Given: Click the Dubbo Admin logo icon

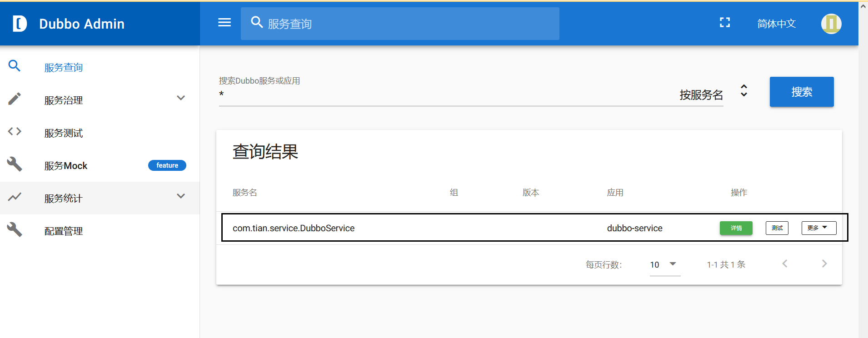Looking at the screenshot, I should [x=20, y=24].
